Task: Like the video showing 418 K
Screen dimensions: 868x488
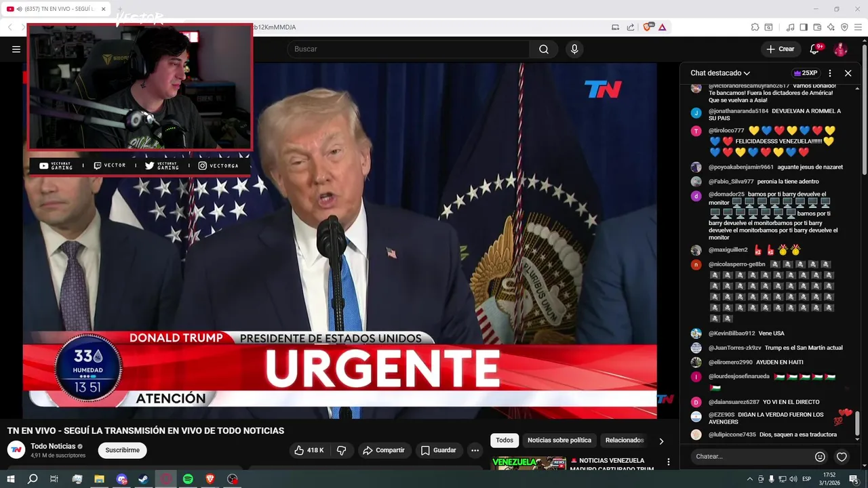Action: point(309,450)
